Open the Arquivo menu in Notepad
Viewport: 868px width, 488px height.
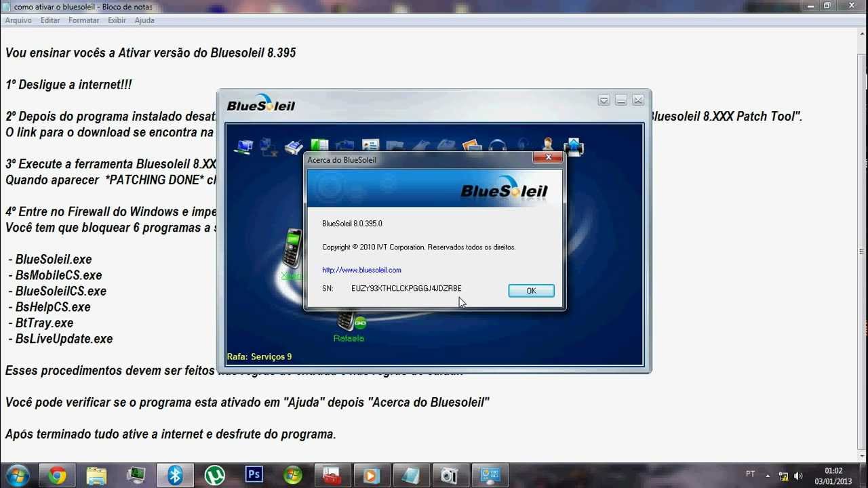[18, 20]
